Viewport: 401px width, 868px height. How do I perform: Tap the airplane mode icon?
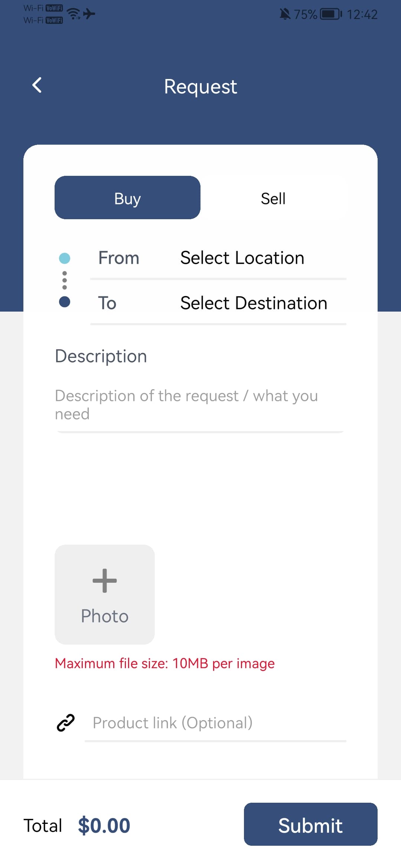pyautogui.click(x=89, y=14)
